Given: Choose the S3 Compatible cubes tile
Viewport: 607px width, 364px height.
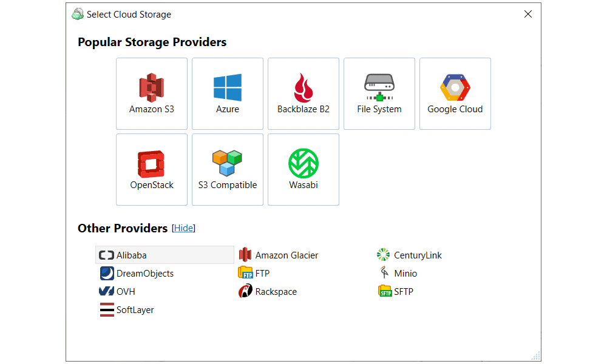Looking at the screenshot, I should pyautogui.click(x=227, y=169).
